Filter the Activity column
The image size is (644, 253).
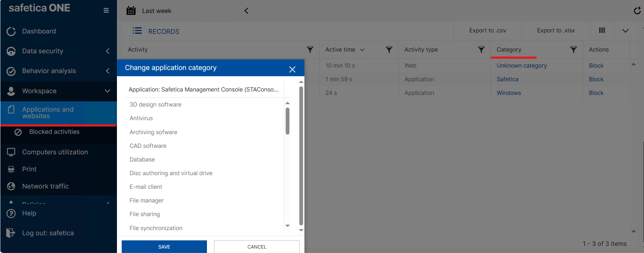(310, 50)
